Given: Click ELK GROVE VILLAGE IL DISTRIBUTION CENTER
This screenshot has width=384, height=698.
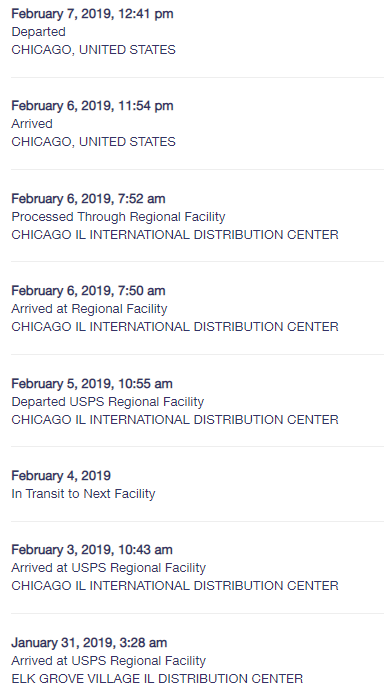Looking at the screenshot, I should [157, 679].
